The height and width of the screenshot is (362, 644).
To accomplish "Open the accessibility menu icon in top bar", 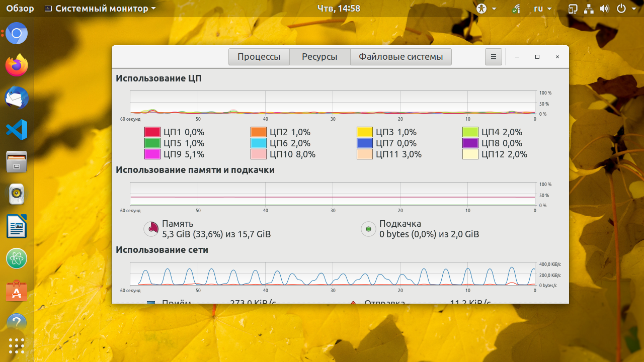I will point(482,9).
